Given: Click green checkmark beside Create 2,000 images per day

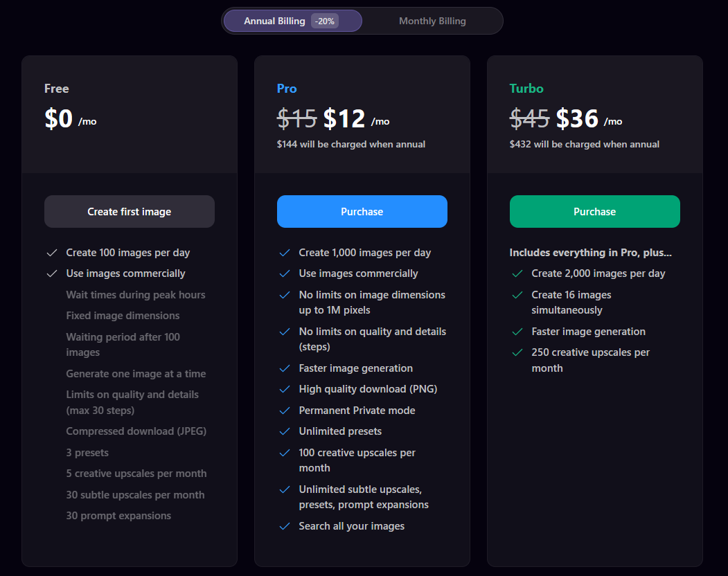Looking at the screenshot, I should [517, 273].
